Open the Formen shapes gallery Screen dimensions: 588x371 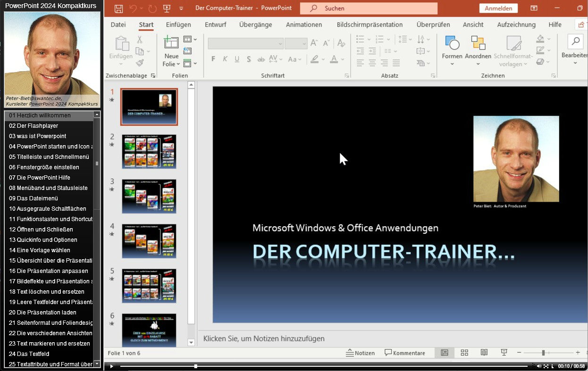pyautogui.click(x=452, y=43)
